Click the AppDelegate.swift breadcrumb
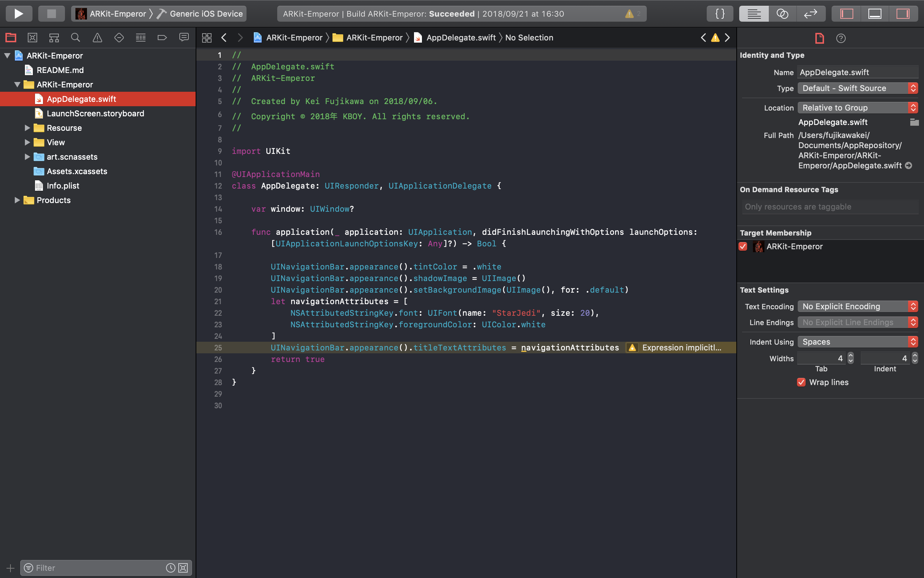This screenshot has width=924, height=578. (455, 38)
